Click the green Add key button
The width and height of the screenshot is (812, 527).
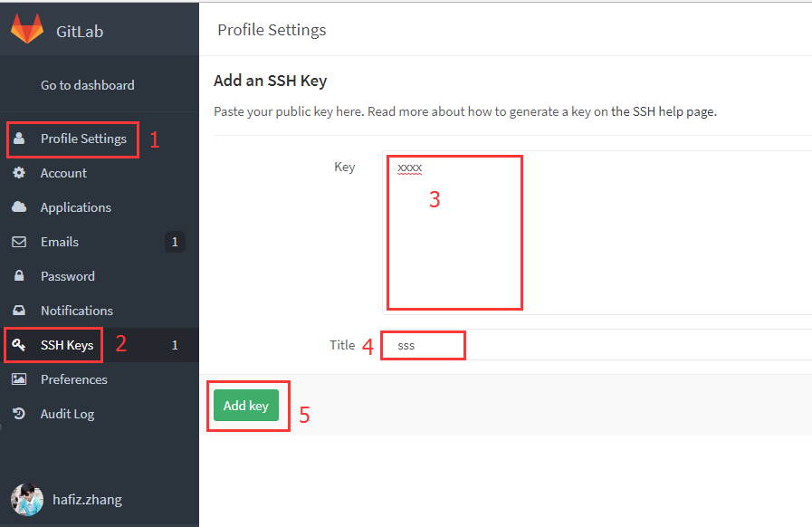tap(245, 406)
